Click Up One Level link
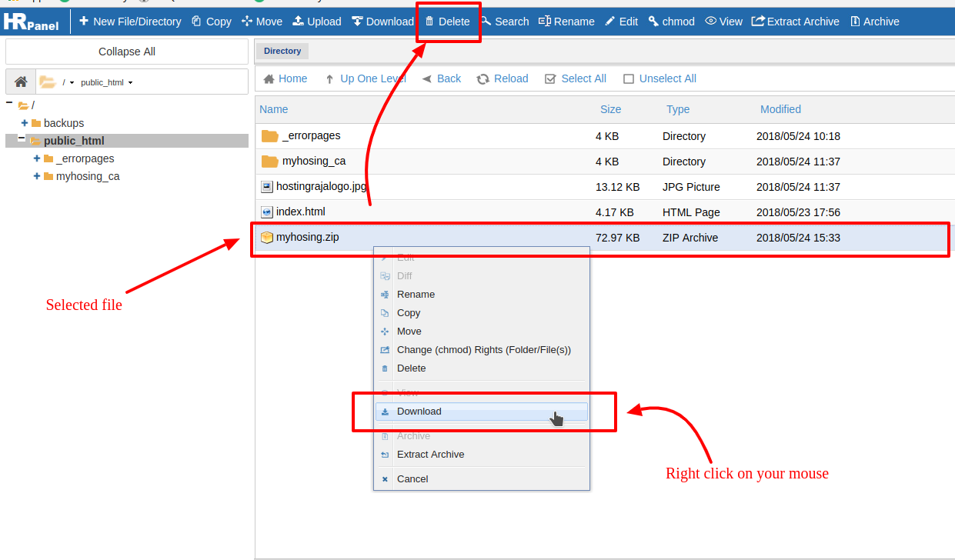The width and height of the screenshot is (955, 560). click(x=372, y=78)
